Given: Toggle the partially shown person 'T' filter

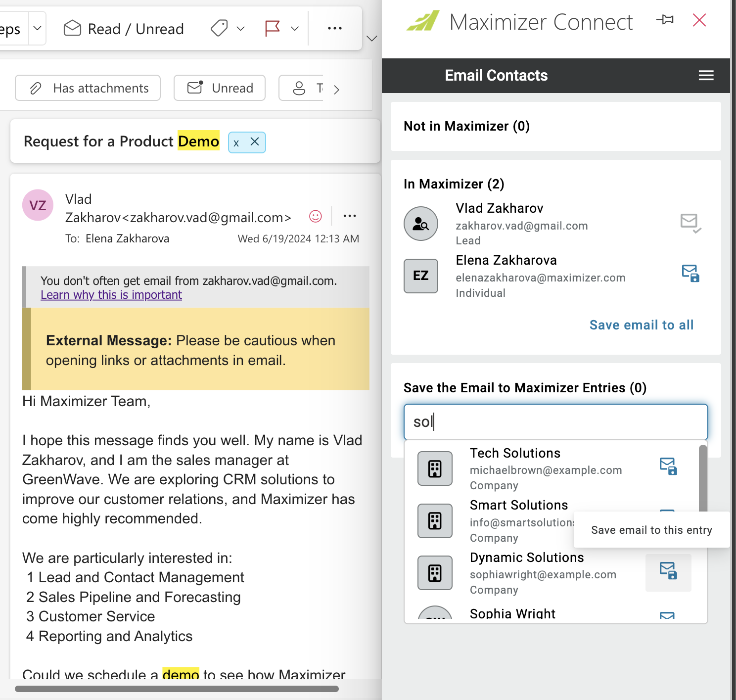Looking at the screenshot, I should tap(302, 88).
